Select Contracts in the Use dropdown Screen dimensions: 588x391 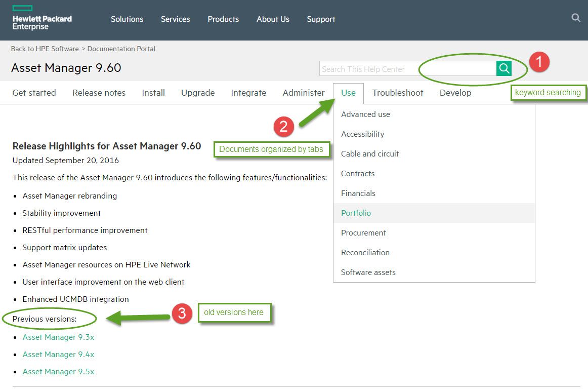pos(434,174)
